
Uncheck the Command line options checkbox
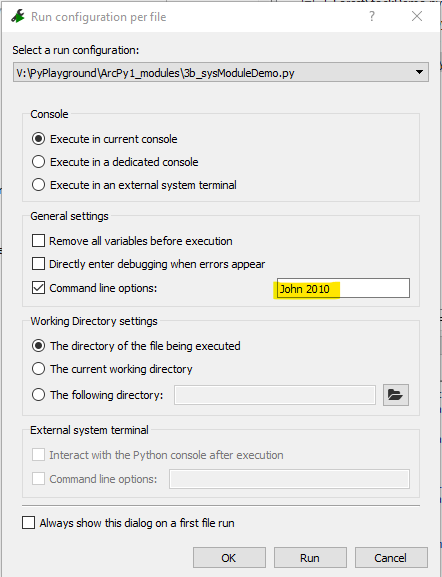[x=38, y=288]
